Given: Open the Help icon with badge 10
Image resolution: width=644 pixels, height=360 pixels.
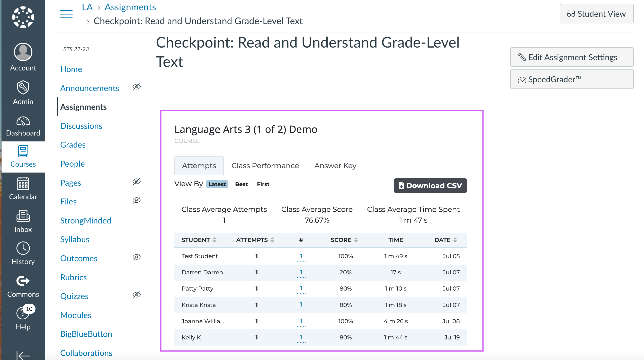Looking at the screenshot, I should (23, 313).
